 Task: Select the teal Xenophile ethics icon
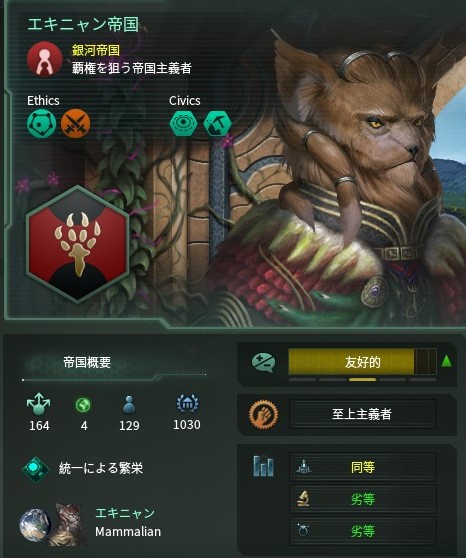pos(42,124)
